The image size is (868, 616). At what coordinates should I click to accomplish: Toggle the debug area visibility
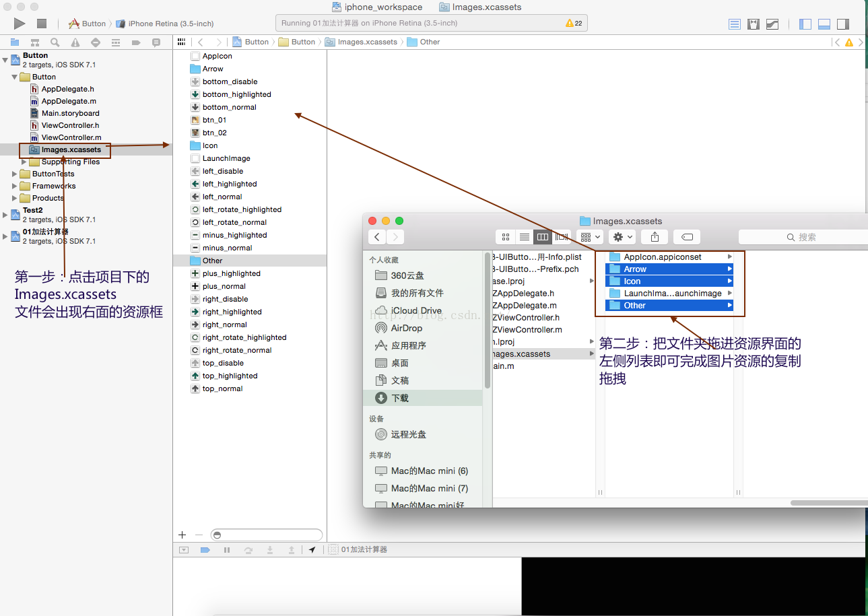tap(824, 24)
